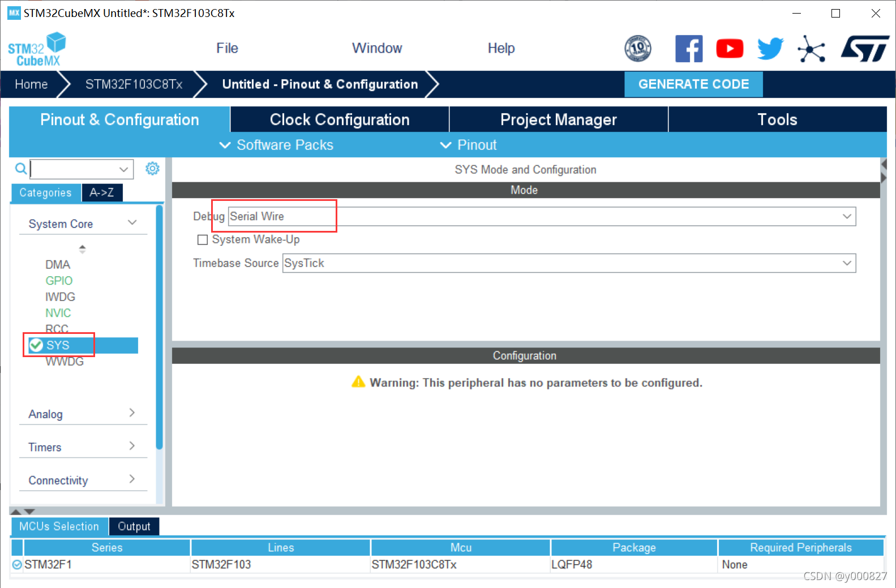The height and width of the screenshot is (588, 896).
Task: Open the STM32CubeMX logo home icon
Action: click(x=37, y=49)
